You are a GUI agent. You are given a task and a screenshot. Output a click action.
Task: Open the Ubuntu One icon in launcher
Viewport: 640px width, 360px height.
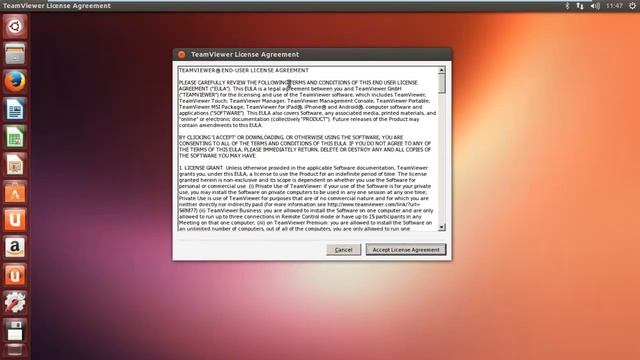(x=15, y=220)
